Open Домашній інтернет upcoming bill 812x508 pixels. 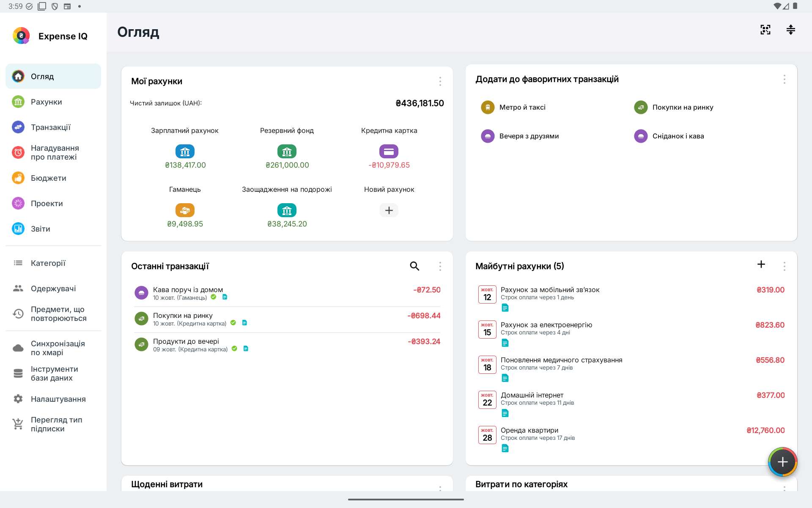point(631,404)
